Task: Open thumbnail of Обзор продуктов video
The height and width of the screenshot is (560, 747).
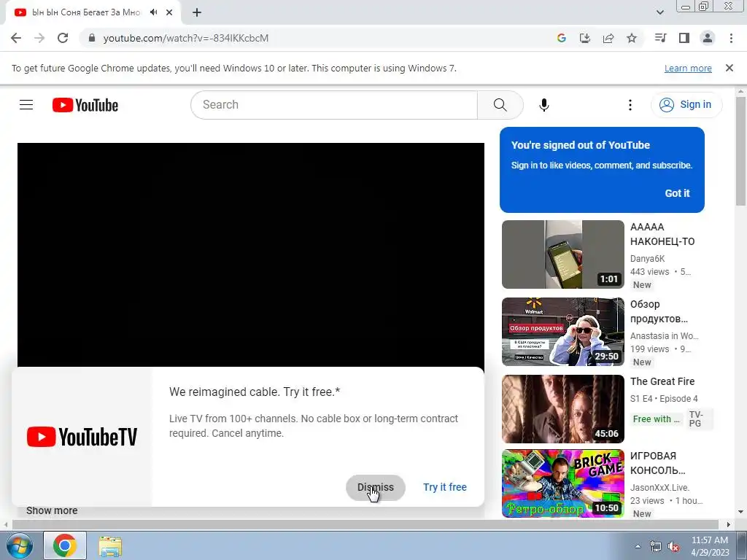Action: (562, 332)
